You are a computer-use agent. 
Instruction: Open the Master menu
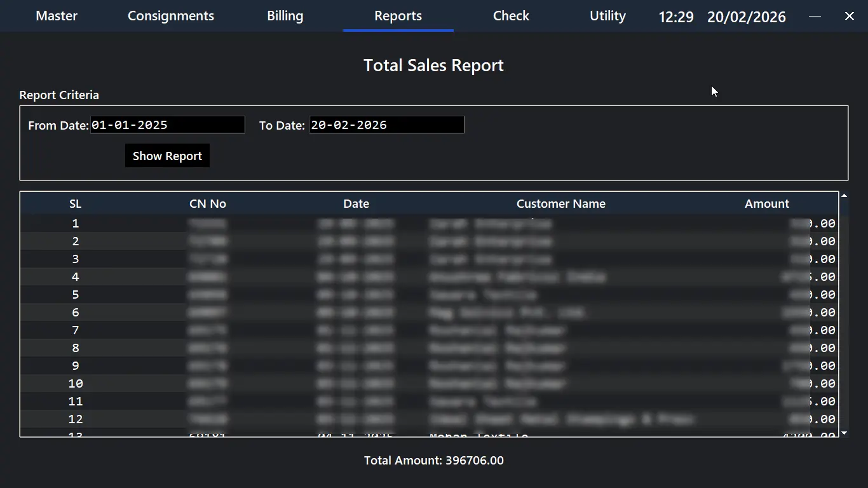point(57,16)
